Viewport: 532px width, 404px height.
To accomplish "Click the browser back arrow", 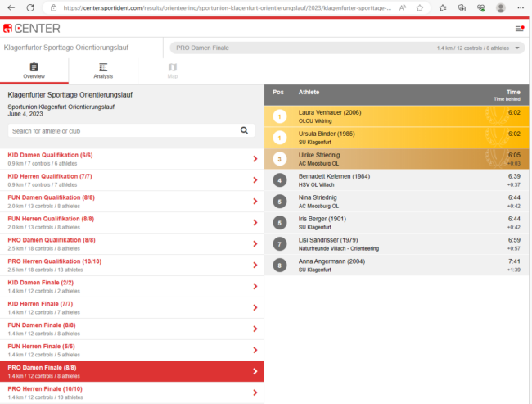I will coord(11,7).
